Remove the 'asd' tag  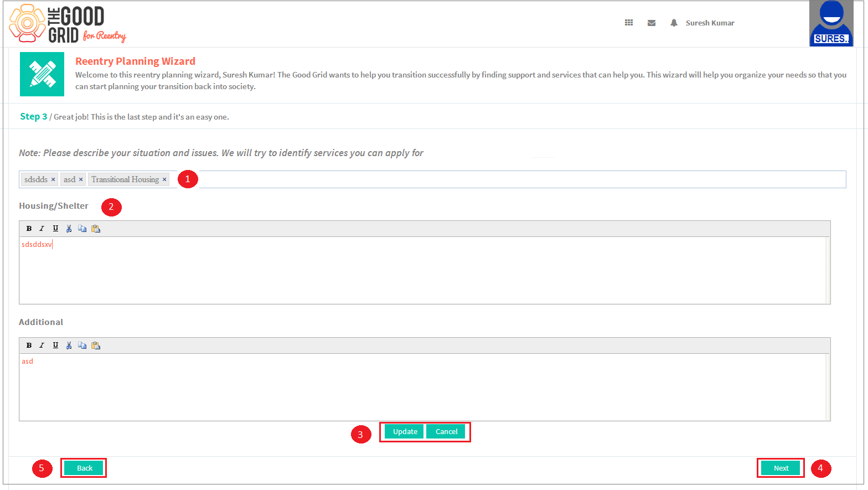pyautogui.click(x=81, y=179)
